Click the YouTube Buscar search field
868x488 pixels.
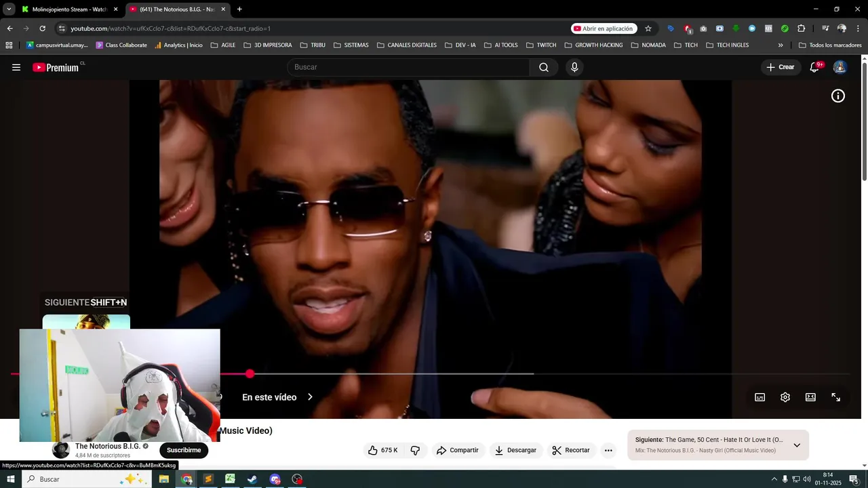pyautogui.click(x=409, y=67)
